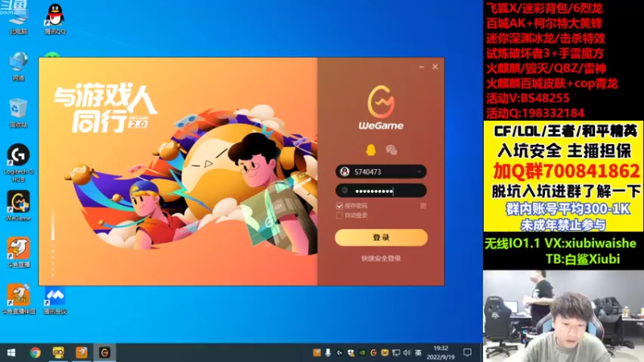Click the microphone tray icon

pos(328,352)
